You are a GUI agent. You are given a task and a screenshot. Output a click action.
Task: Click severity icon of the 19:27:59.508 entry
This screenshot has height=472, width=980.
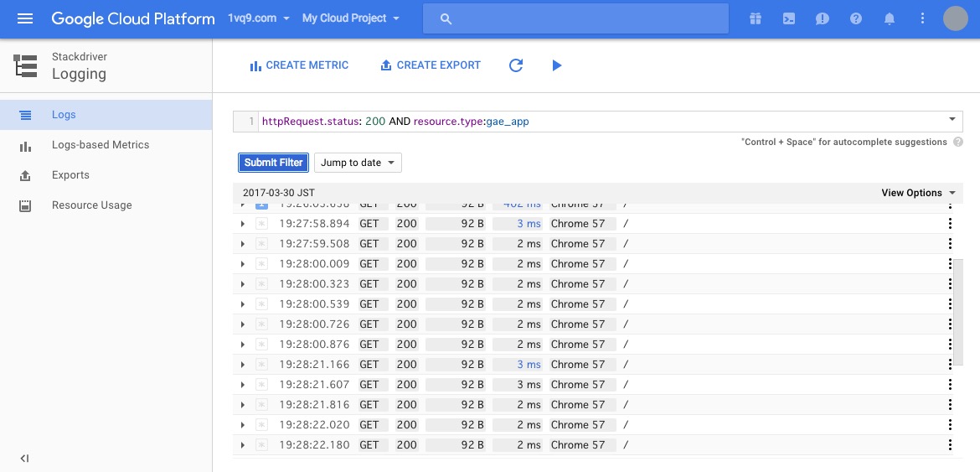pyautogui.click(x=261, y=244)
